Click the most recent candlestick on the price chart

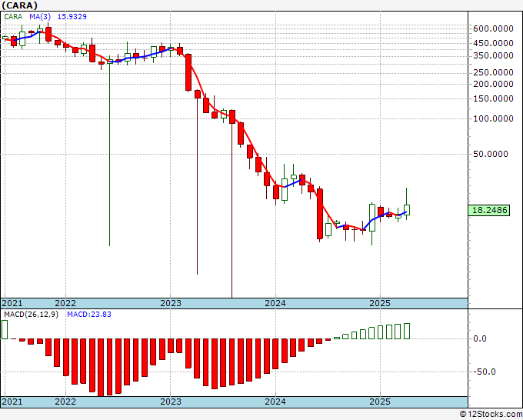click(407, 210)
